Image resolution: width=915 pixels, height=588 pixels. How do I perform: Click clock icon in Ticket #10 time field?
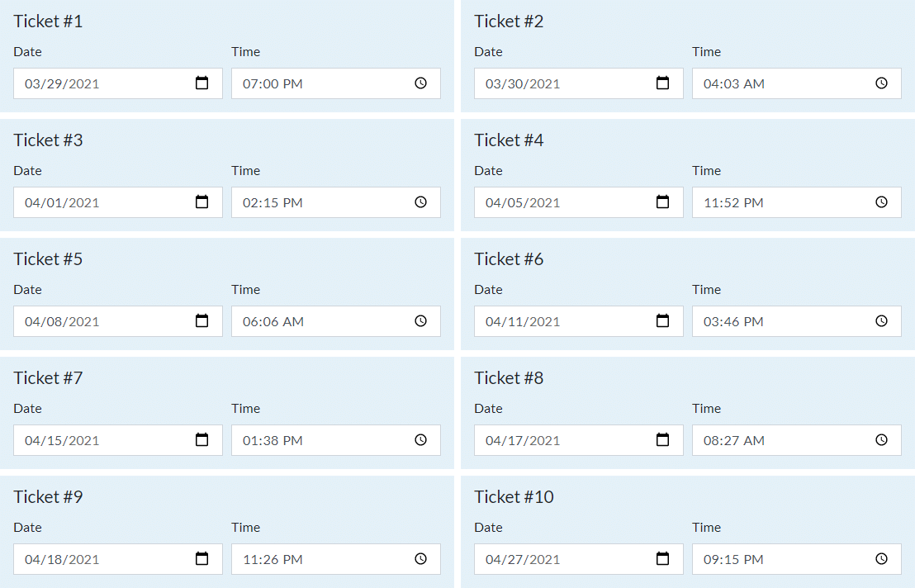882,559
